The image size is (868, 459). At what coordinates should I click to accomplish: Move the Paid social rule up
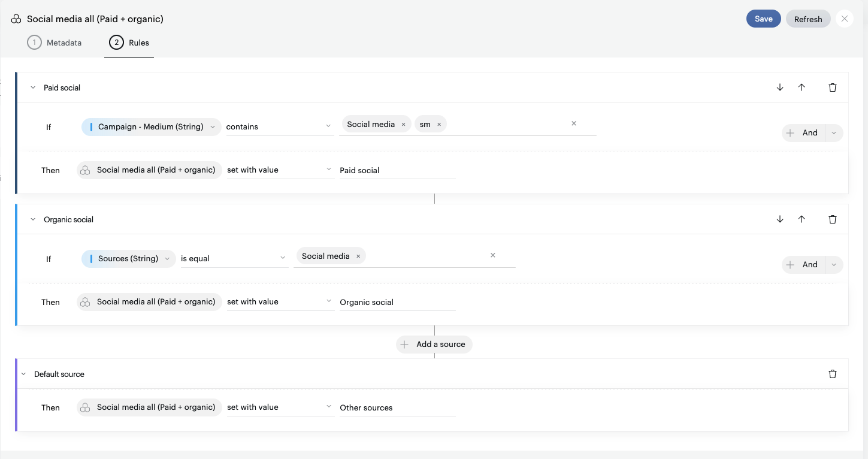point(802,87)
